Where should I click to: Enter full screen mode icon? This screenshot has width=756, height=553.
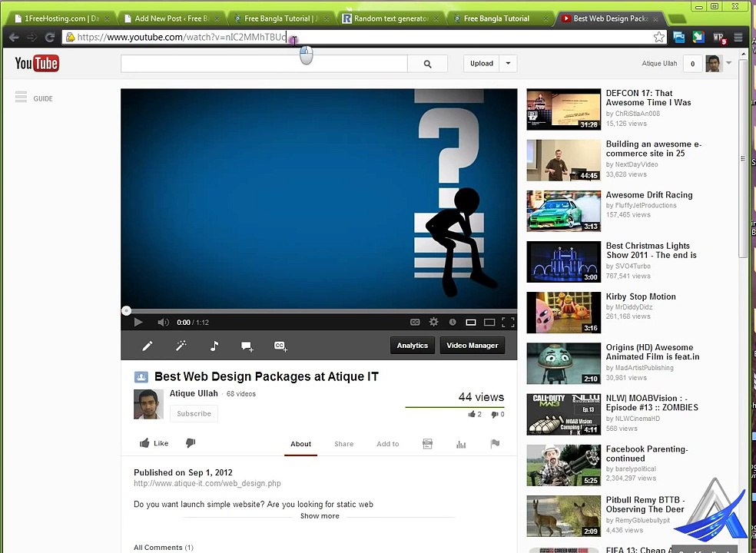(x=508, y=322)
